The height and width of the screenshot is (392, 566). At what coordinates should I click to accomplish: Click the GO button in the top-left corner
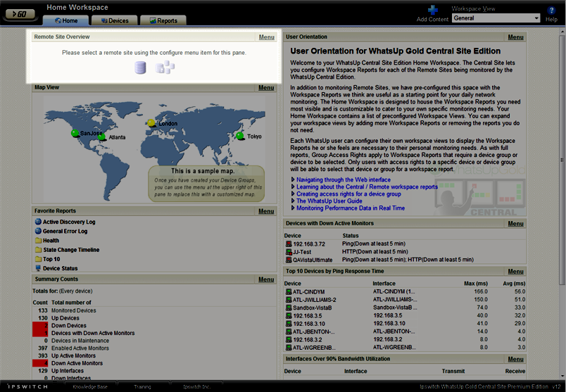[x=19, y=13]
